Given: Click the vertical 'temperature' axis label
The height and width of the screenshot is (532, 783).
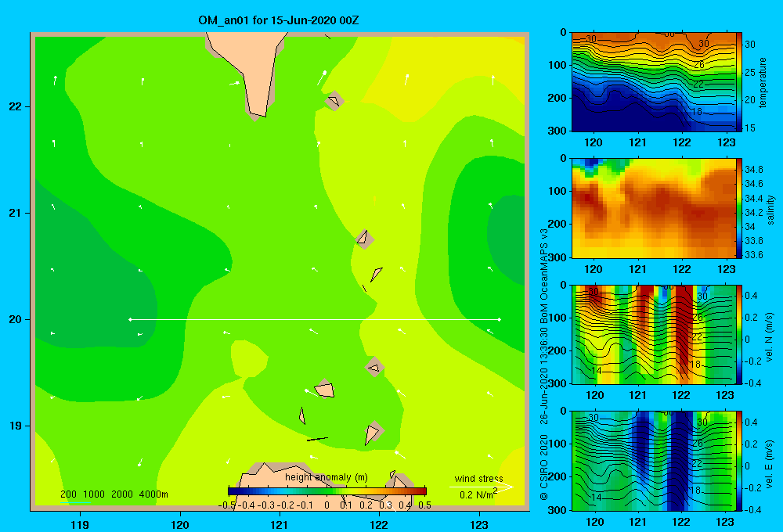Looking at the screenshot, I should tap(762, 82).
